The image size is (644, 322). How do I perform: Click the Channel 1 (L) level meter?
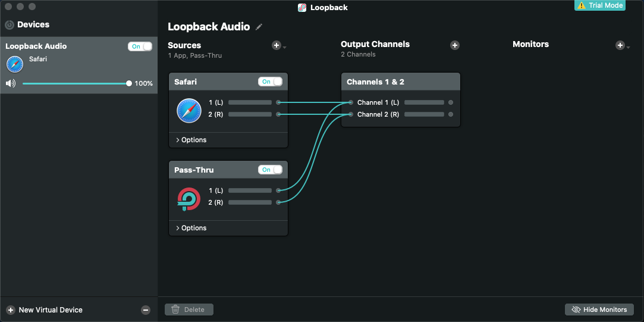[424, 102]
